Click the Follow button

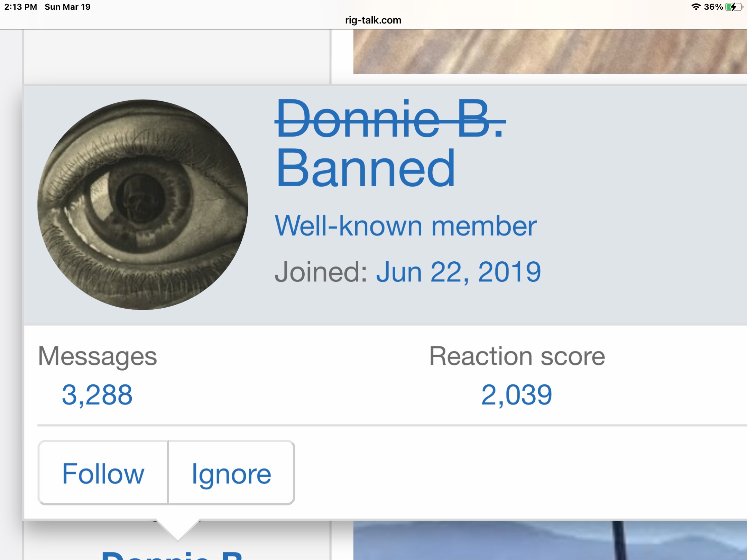(x=103, y=473)
